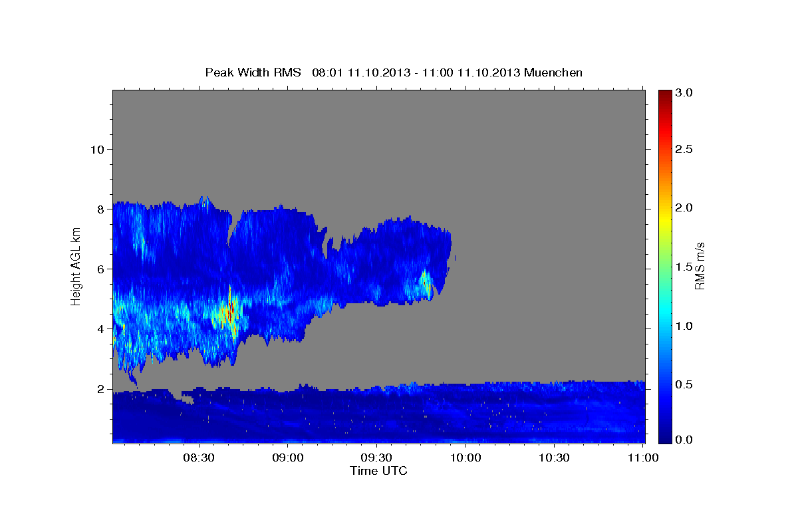Click the colorbar label '2.0'
The image size is (798, 532).
click(684, 207)
